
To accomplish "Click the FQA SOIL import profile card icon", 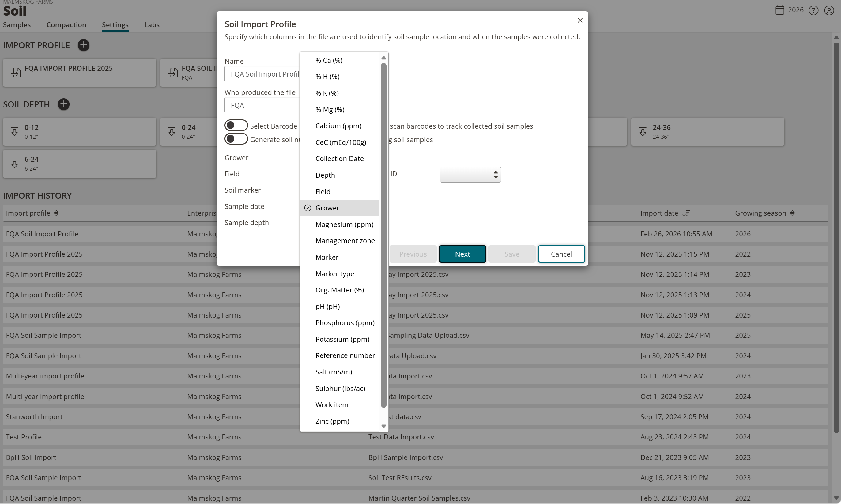I will point(173,72).
